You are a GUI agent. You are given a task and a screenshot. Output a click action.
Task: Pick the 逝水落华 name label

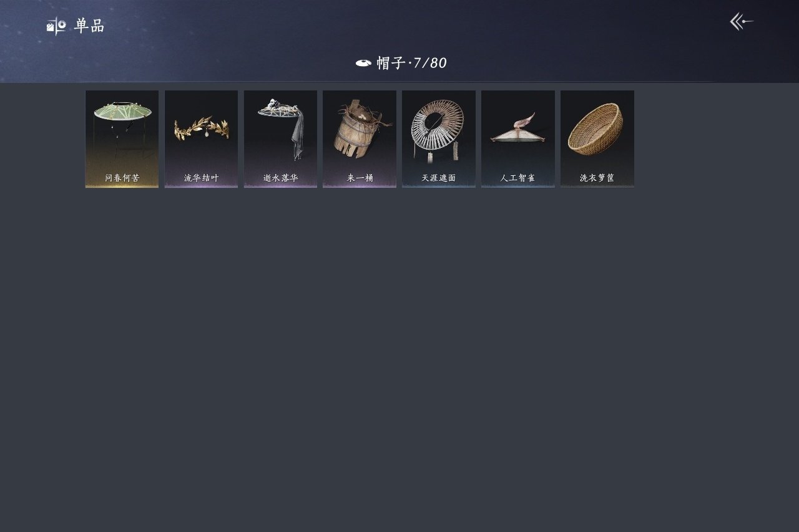point(281,178)
